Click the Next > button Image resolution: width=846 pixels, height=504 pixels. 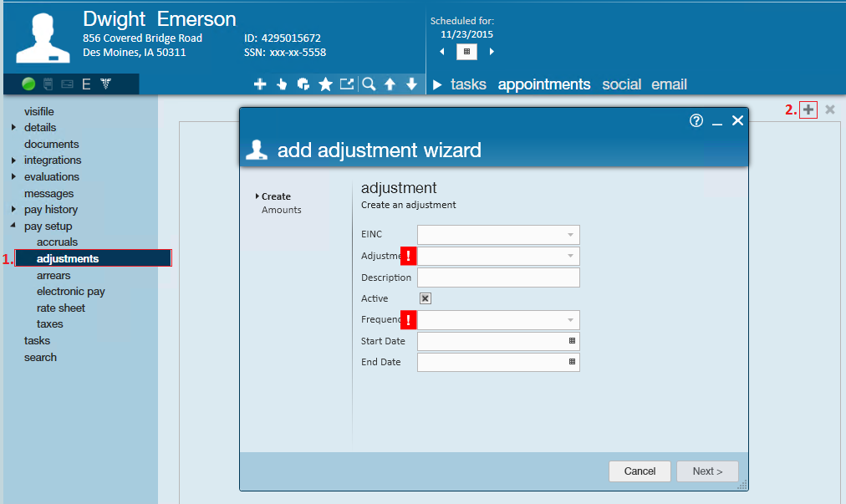tap(708, 471)
